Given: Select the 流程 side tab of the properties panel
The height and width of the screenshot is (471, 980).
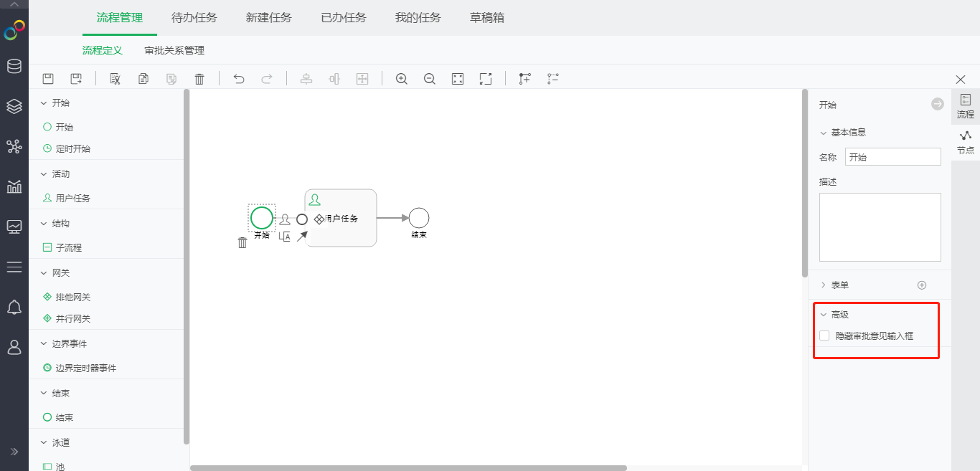Looking at the screenshot, I should (x=966, y=107).
